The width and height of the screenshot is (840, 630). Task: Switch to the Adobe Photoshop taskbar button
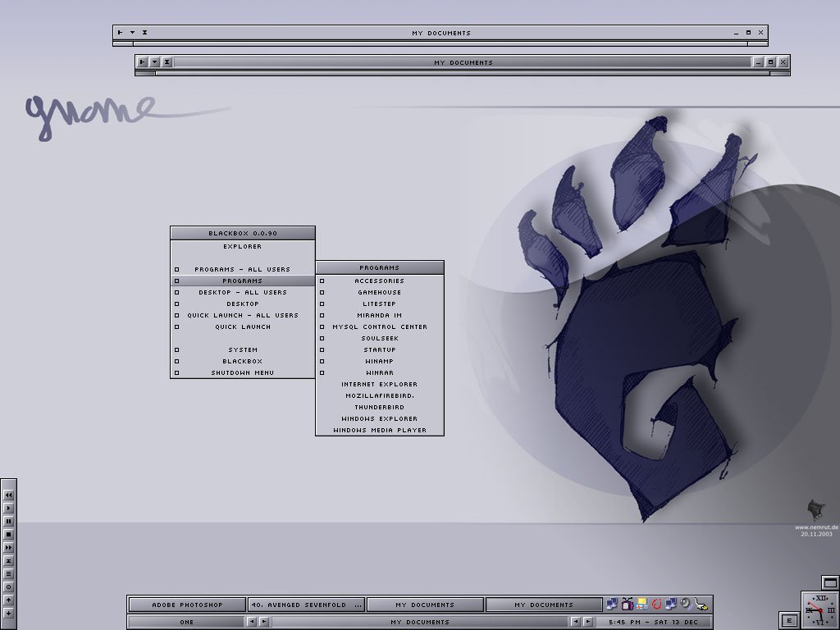coord(187,605)
